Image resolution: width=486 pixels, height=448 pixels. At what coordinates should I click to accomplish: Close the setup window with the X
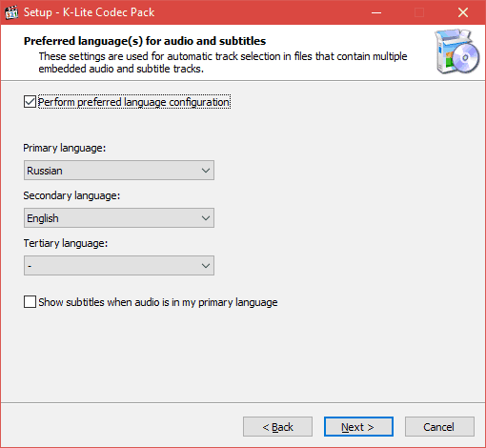463,12
